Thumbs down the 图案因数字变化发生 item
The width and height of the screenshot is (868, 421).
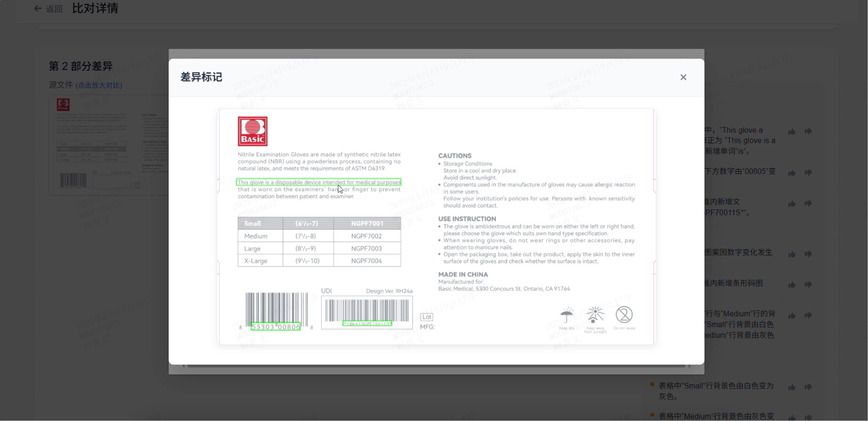pos(808,254)
